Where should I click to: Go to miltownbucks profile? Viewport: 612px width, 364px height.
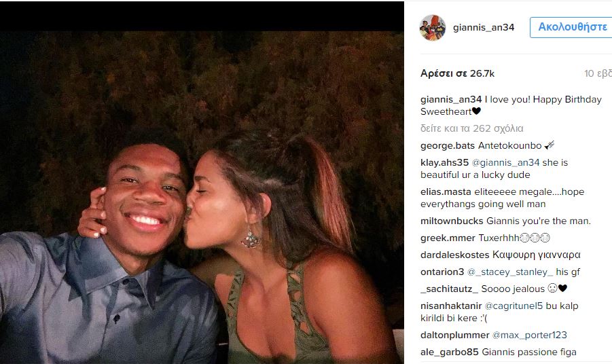point(453,221)
